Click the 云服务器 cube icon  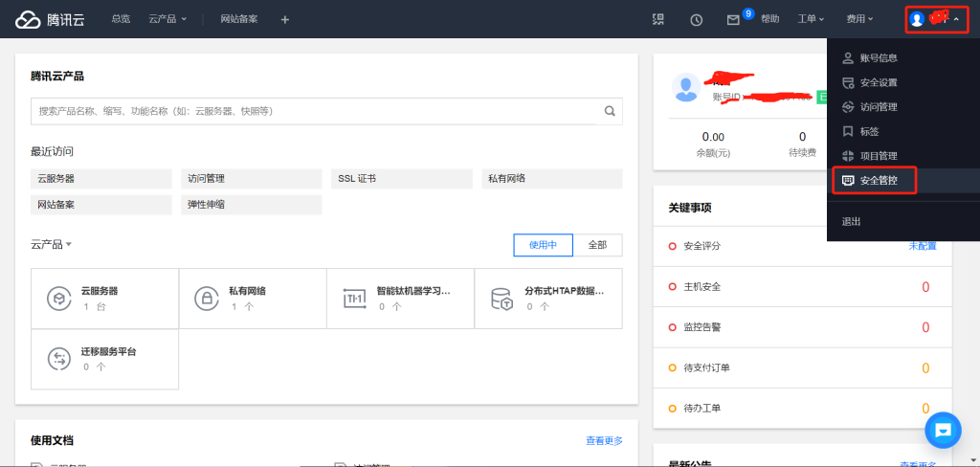coord(59,299)
